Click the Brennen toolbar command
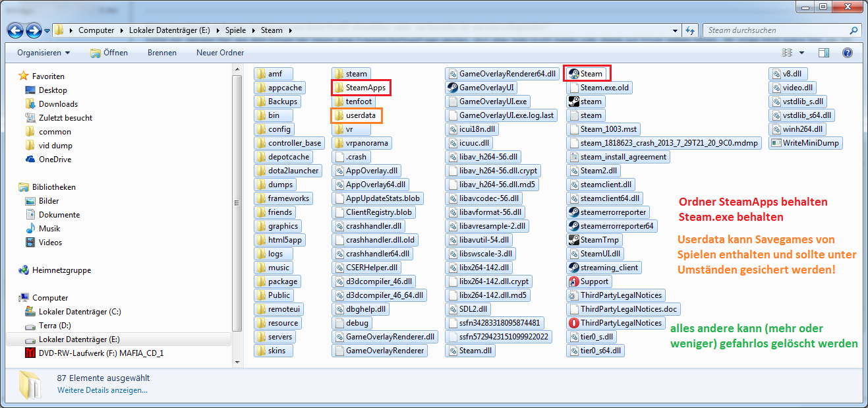The image size is (868, 408). (161, 53)
